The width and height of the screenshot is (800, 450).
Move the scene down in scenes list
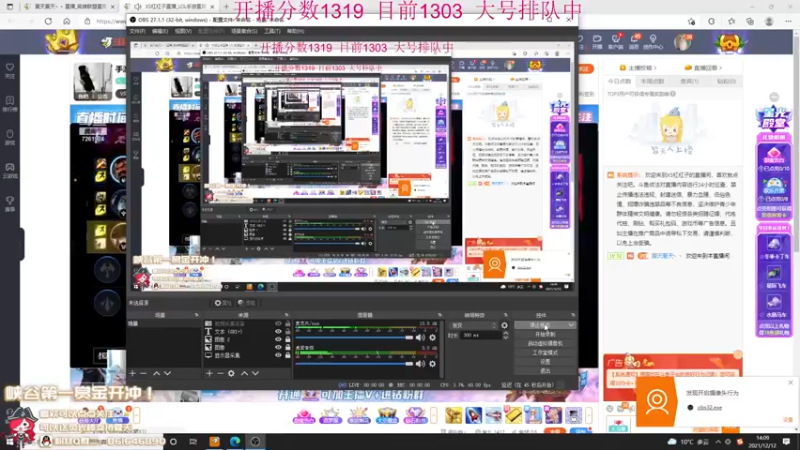point(167,373)
